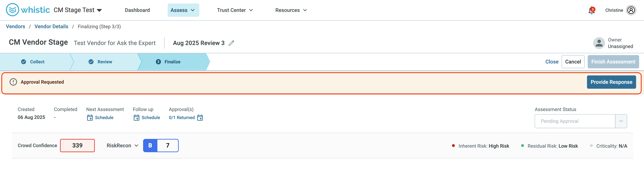Switch to the Collect step

33,62
